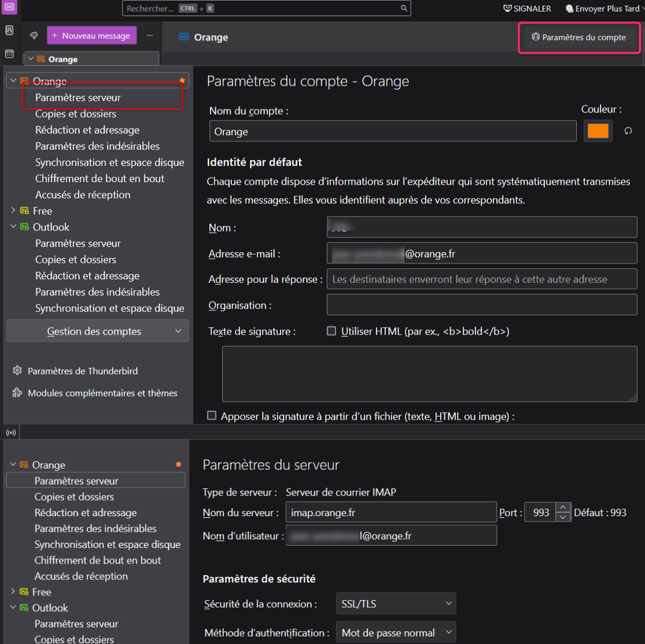The width and height of the screenshot is (645, 644).
Task: Open the Address Book space icon
Action: 9,30
